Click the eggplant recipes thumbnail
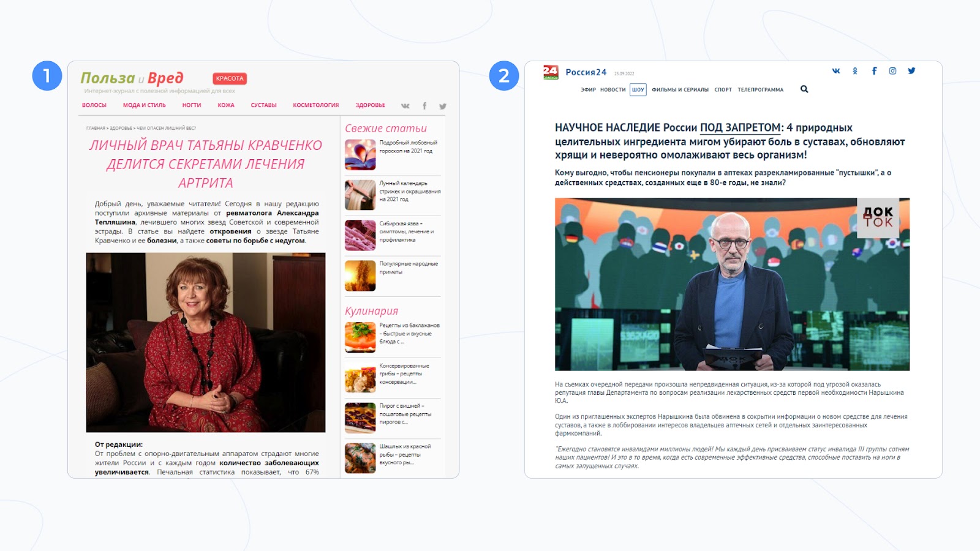 [x=360, y=337]
